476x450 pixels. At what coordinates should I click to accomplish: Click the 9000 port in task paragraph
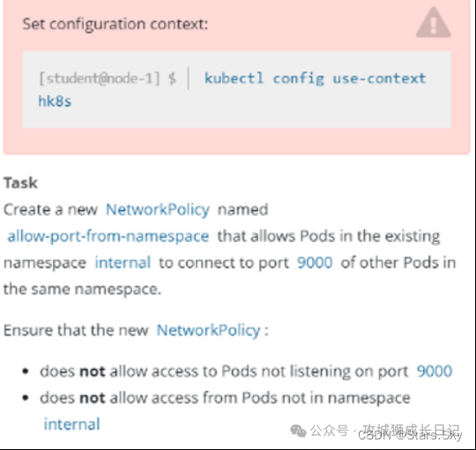[x=315, y=262]
